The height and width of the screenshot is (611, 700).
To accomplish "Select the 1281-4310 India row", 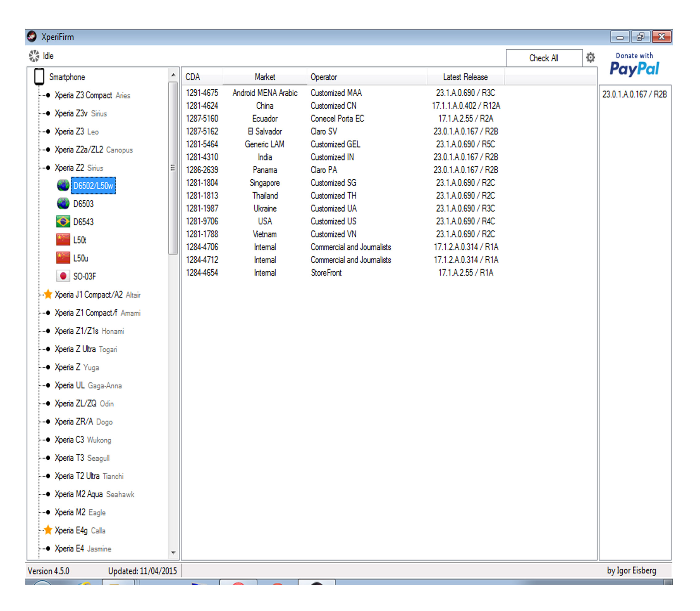I will [x=389, y=157].
